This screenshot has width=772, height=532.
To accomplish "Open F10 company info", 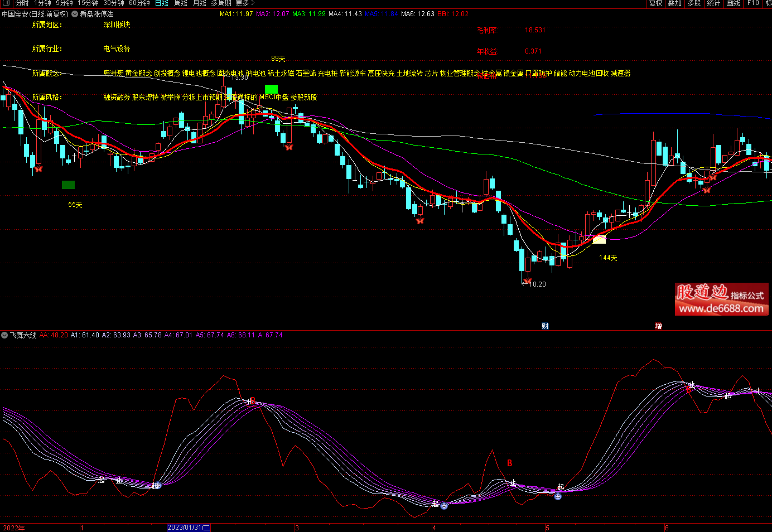I will pos(753,3).
